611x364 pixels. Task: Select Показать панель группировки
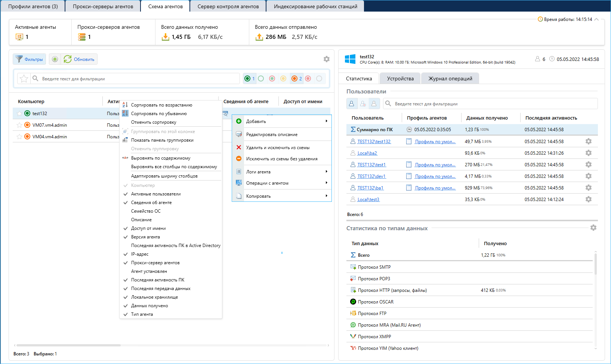pyautogui.click(x=171, y=140)
